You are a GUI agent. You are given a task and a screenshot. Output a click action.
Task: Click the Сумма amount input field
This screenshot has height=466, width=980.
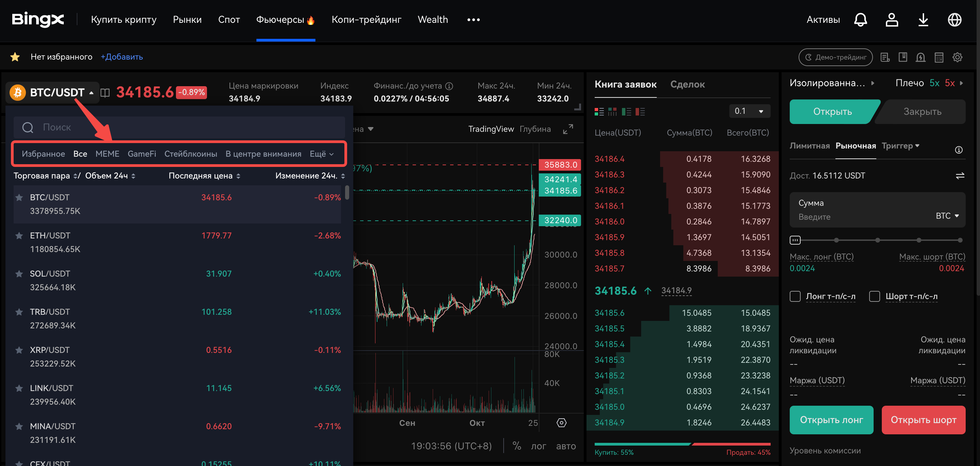click(x=877, y=210)
